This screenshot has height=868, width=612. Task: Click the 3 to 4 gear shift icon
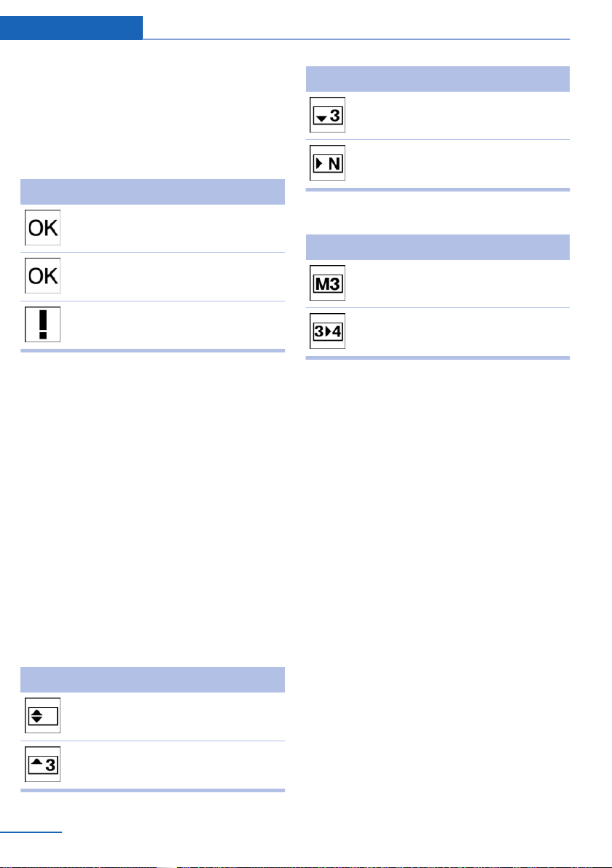[327, 331]
